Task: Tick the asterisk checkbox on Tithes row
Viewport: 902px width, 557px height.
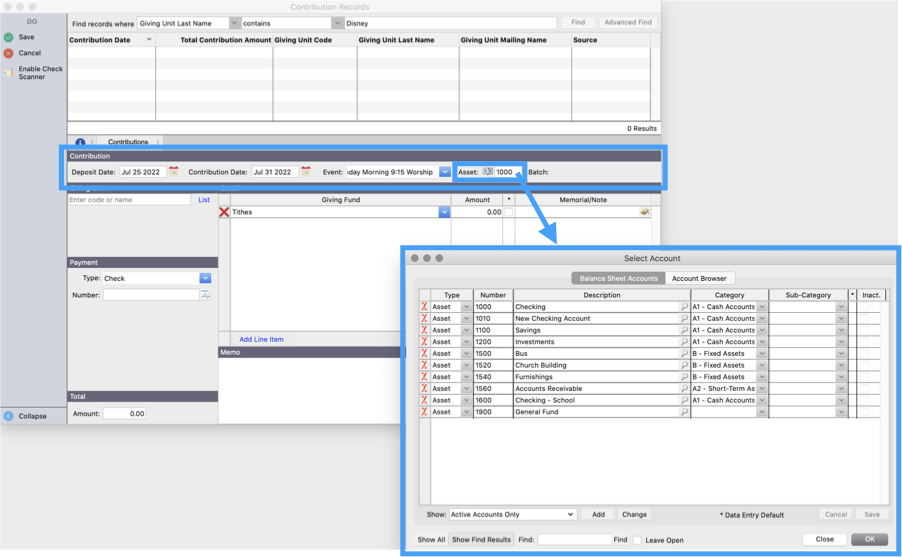Action: (509, 212)
